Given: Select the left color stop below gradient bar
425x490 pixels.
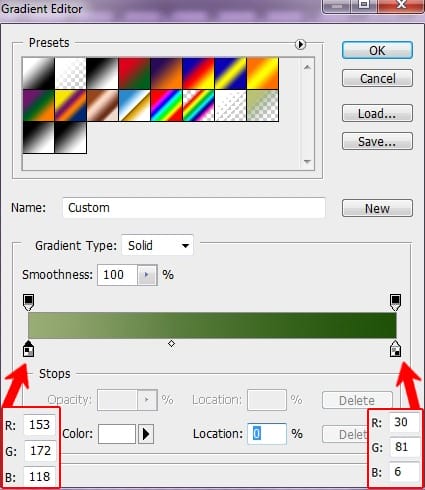Looking at the screenshot, I should pos(28,349).
